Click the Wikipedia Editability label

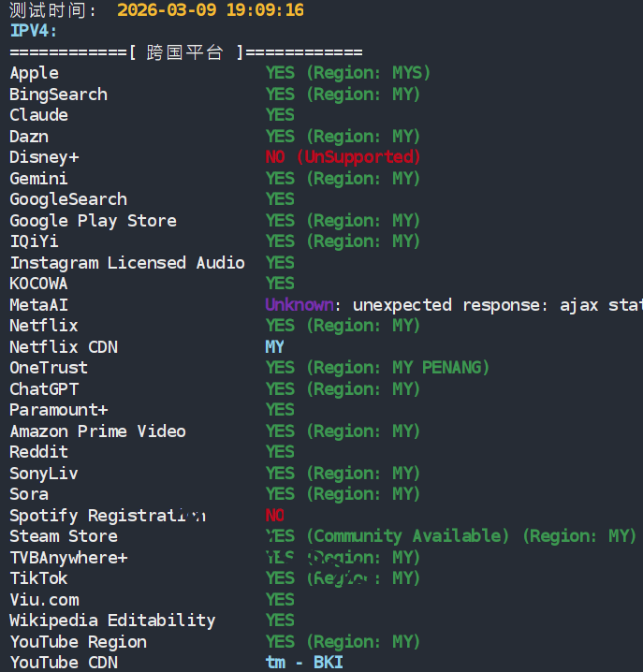click(x=112, y=621)
